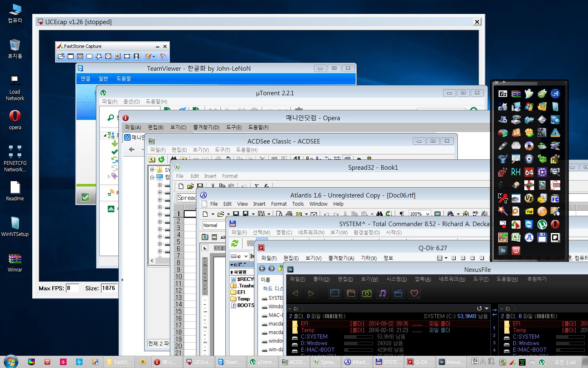
Task: Open 즐겨찾기(A) menu in Q-Dir
Action: tap(341, 258)
